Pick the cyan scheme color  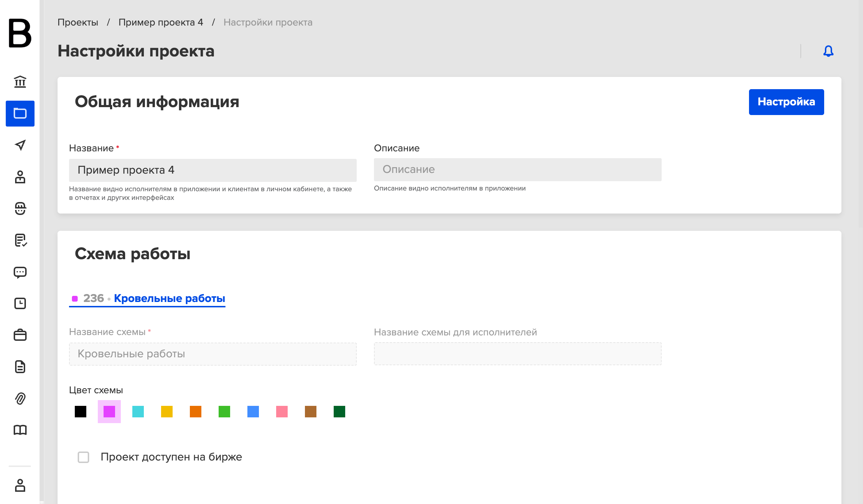click(138, 412)
